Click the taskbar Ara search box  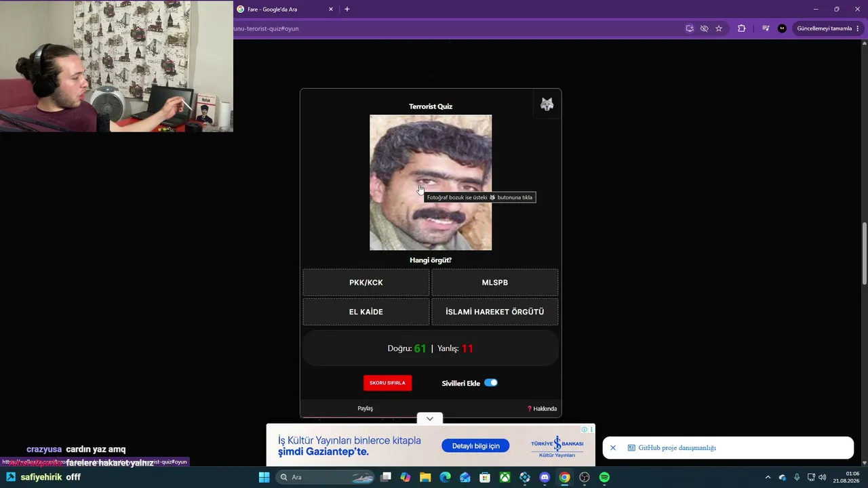(x=325, y=477)
